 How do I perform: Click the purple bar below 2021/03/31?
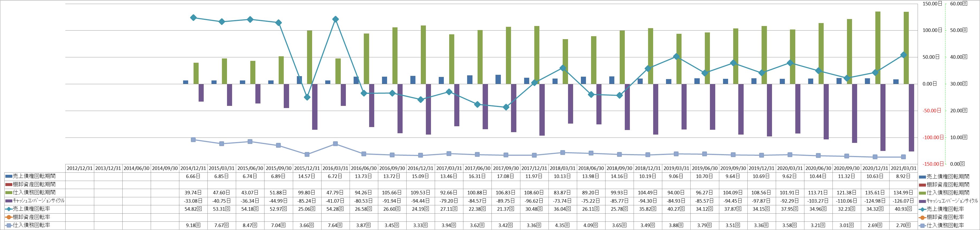tap(911, 118)
